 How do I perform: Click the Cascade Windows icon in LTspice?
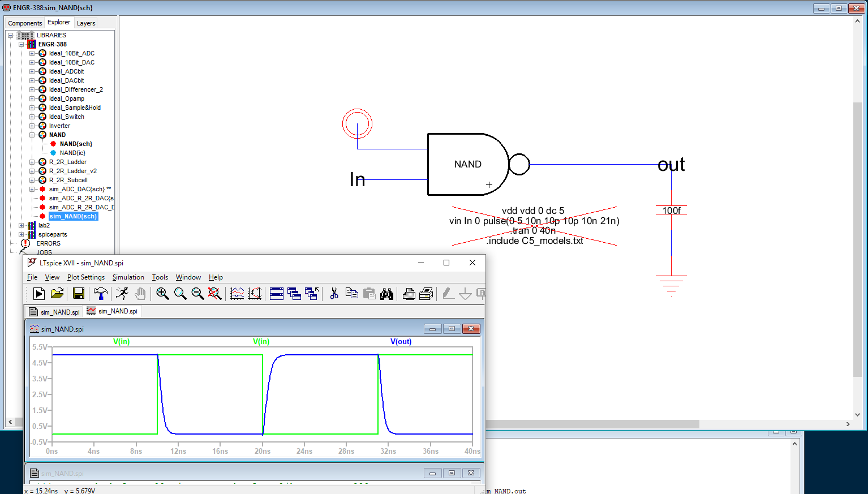(294, 293)
